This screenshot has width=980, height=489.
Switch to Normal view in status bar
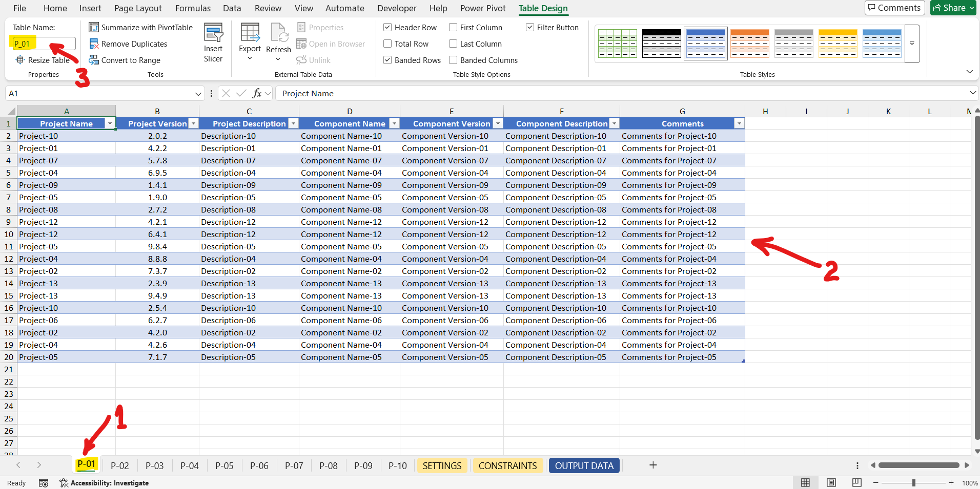click(806, 483)
